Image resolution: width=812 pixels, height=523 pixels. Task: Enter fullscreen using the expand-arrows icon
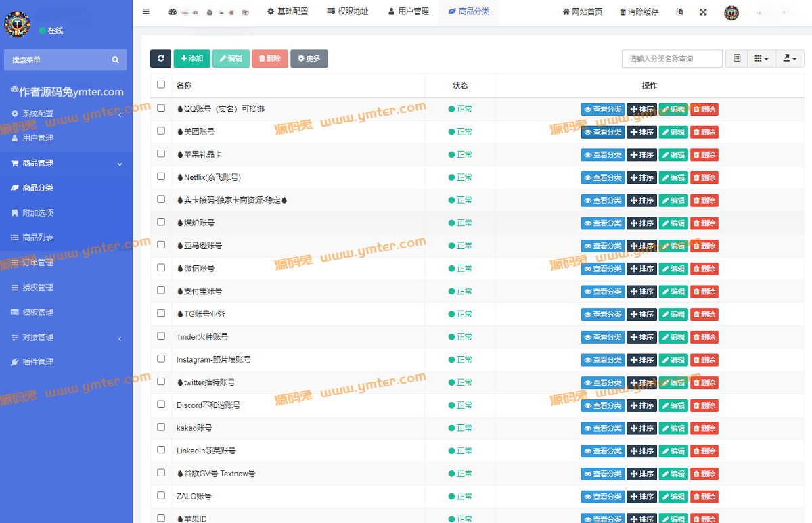pos(703,12)
